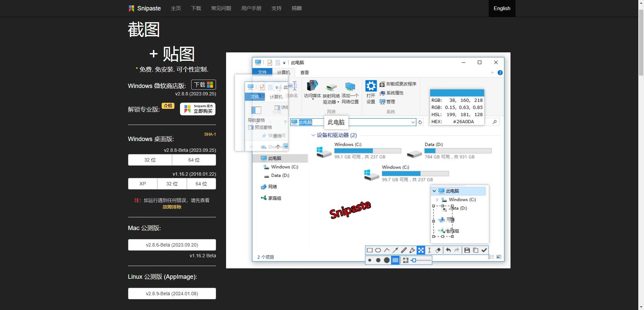The height and width of the screenshot is (310, 644).
Task: Click 管理 in the ribbon
Action: click(387, 102)
